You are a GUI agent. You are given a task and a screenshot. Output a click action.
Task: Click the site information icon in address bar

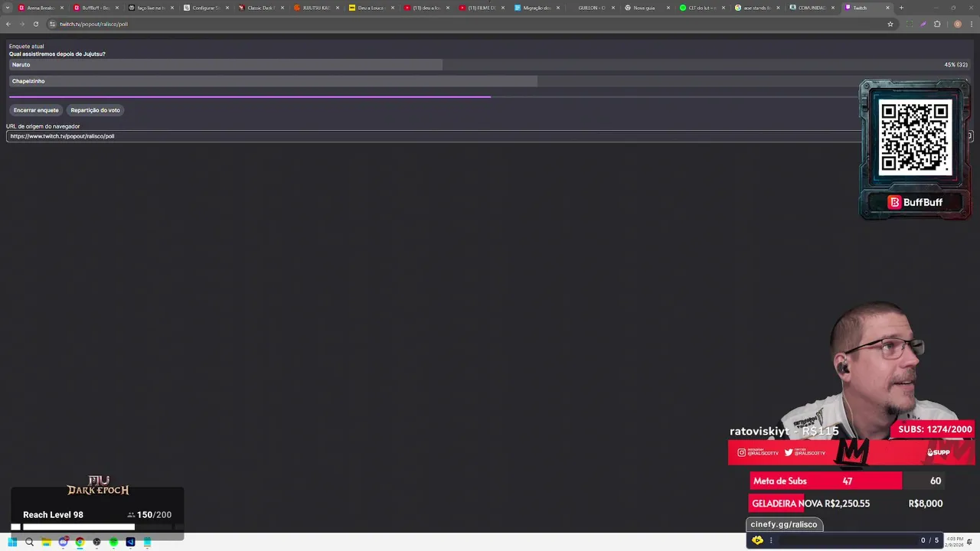pos(52,24)
